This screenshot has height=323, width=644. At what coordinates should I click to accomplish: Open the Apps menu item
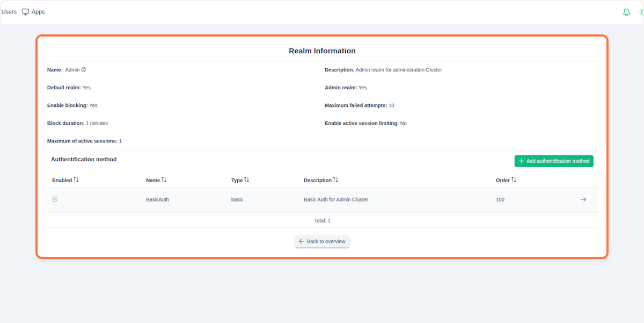pyautogui.click(x=38, y=12)
